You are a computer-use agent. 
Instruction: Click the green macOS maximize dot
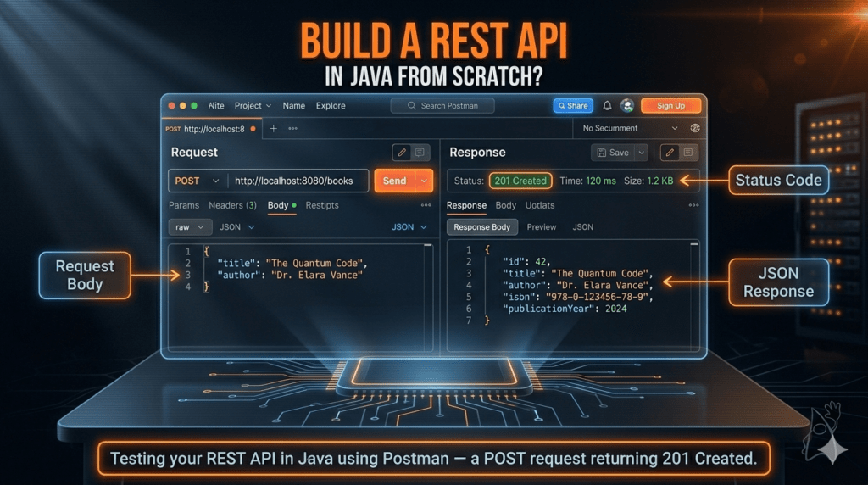(194, 106)
